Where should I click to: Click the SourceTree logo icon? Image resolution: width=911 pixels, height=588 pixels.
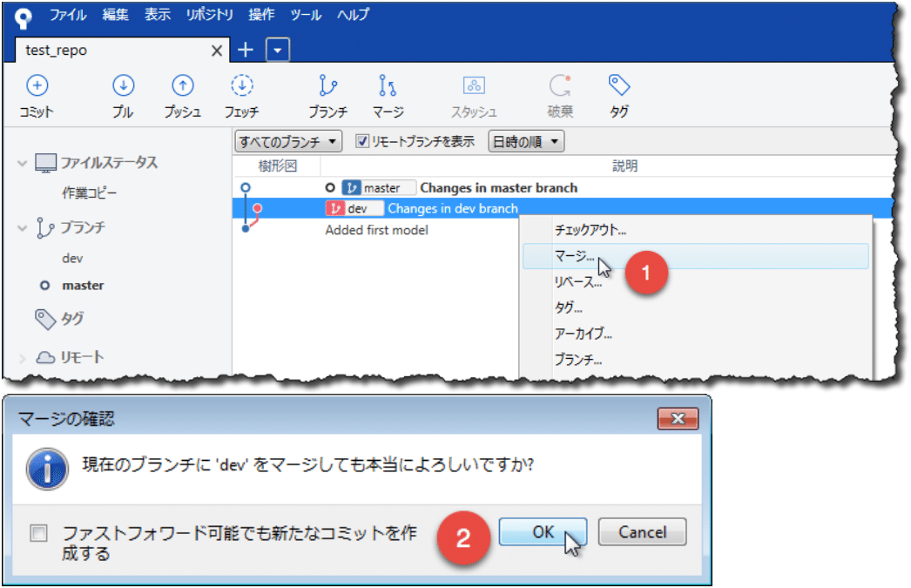[x=23, y=18]
